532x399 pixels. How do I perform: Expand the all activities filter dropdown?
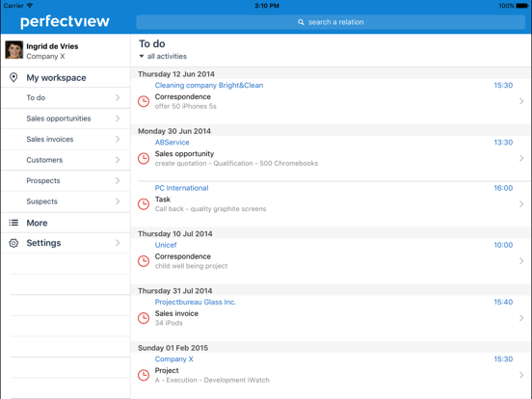(x=163, y=56)
